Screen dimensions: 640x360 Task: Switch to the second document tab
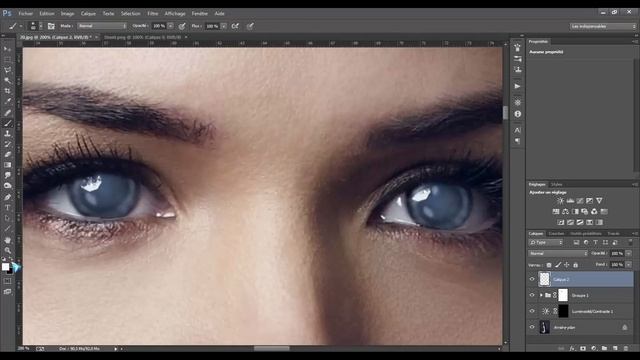point(143,37)
